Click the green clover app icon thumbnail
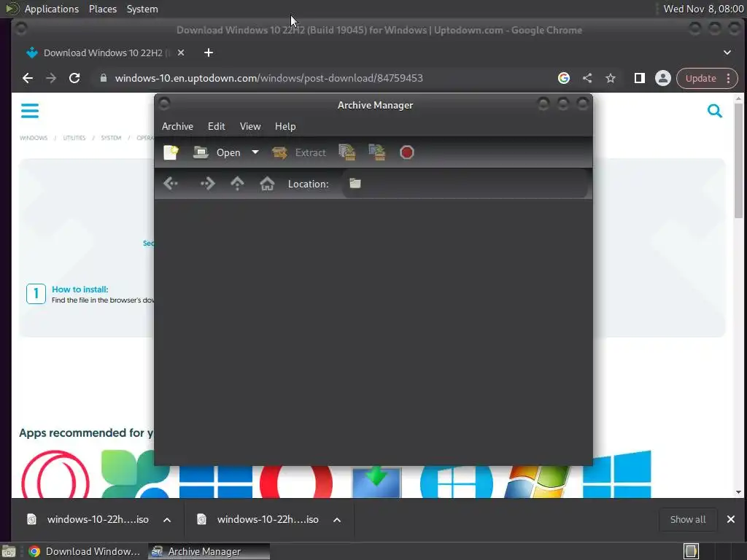The image size is (747, 560). [x=136, y=474]
